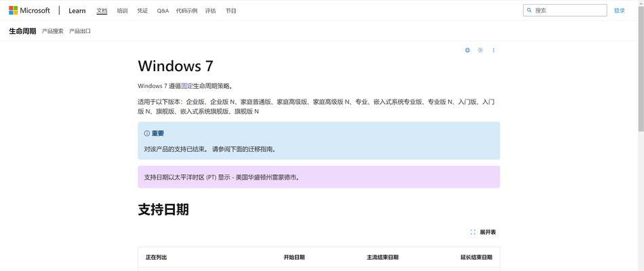644x271 pixels.
Task: Click the info icon beside 重要
Action: (x=146, y=133)
